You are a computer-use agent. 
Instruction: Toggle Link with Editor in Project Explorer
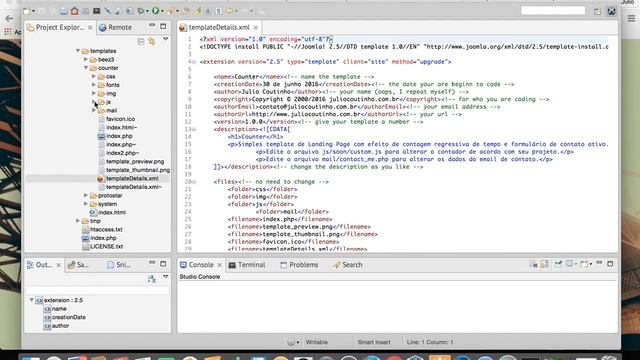tap(152, 42)
